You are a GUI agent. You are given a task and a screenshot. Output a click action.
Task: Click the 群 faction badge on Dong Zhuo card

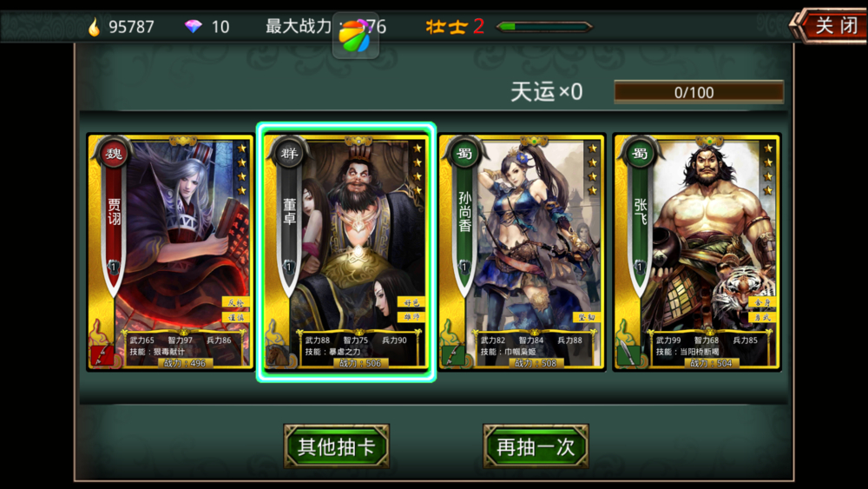290,154
